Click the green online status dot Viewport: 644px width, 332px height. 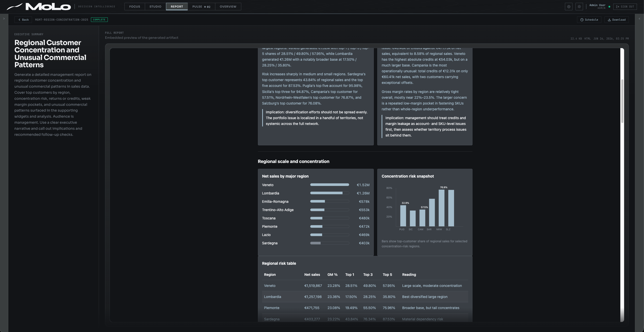tap(609, 7)
